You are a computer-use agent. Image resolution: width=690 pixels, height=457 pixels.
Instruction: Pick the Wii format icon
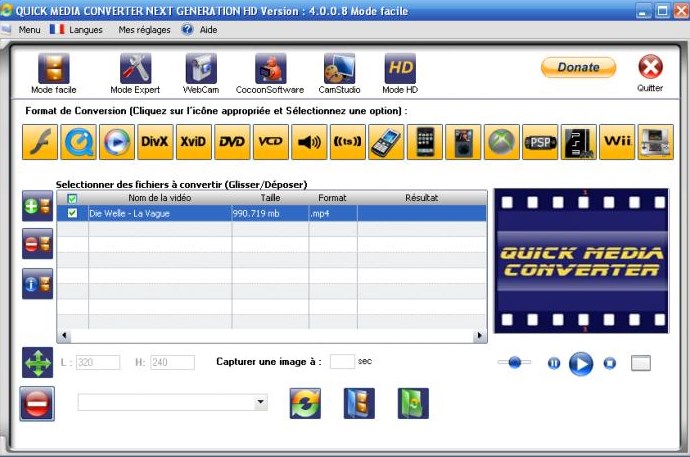click(x=617, y=142)
